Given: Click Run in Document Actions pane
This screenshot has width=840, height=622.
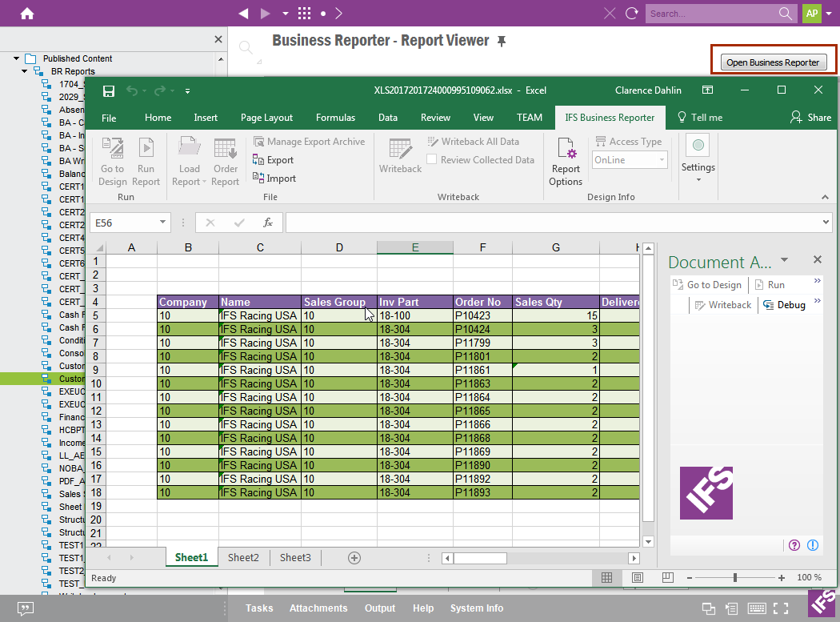Looking at the screenshot, I should click(x=770, y=285).
